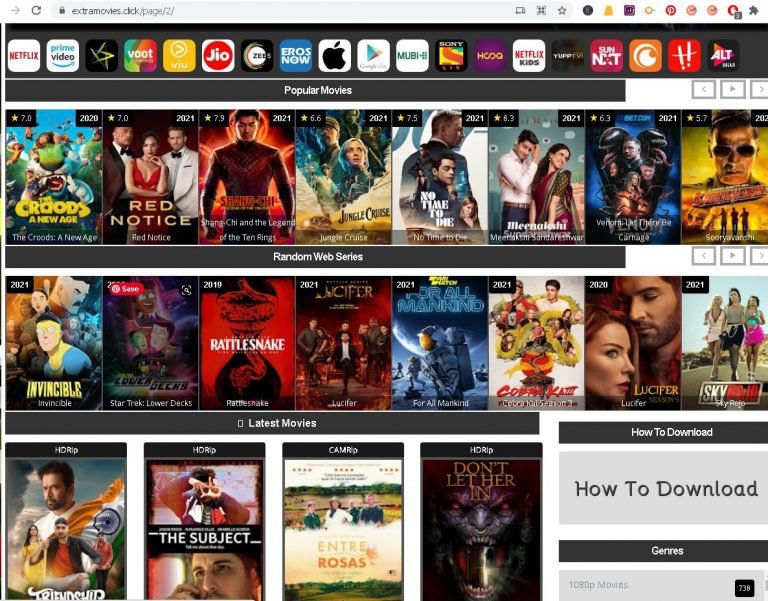The width and height of the screenshot is (768, 601).
Task: Open the MUBI icon
Action: coord(412,56)
